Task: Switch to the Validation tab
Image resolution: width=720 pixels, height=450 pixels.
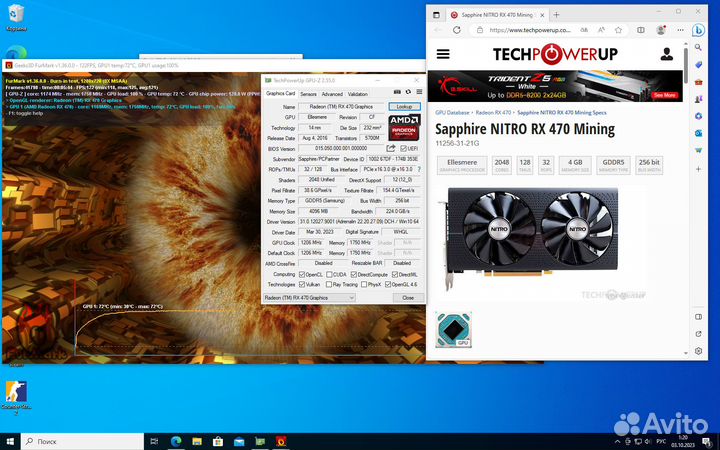Action: (x=357, y=94)
